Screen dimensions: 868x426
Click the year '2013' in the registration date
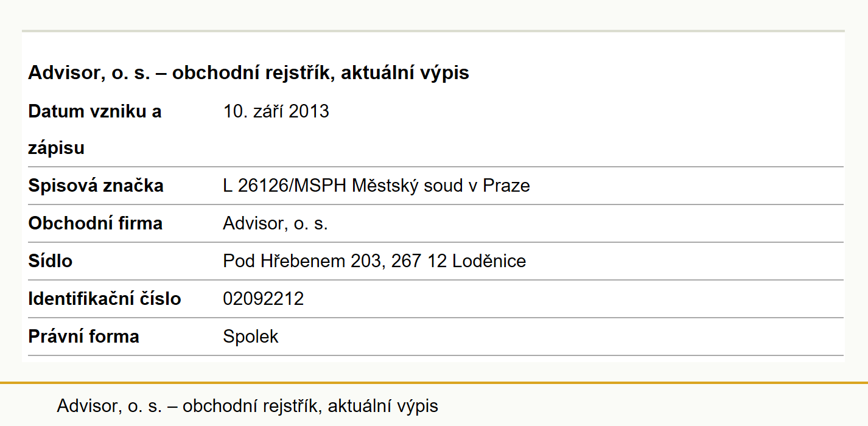[309, 111]
